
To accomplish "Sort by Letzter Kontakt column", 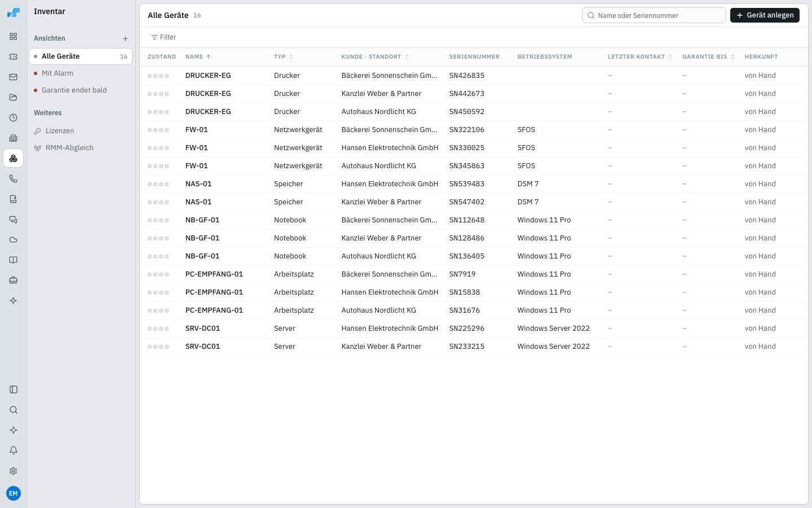I will click(640, 57).
